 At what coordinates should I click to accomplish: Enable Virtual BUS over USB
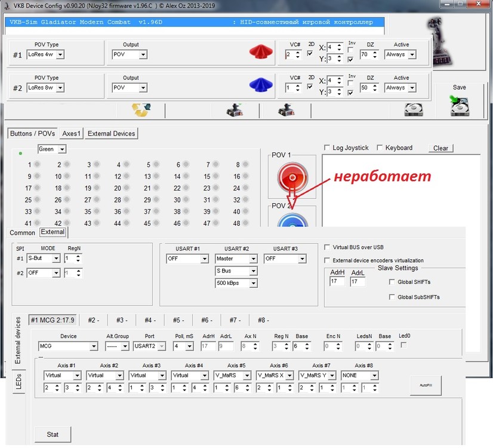(327, 247)
